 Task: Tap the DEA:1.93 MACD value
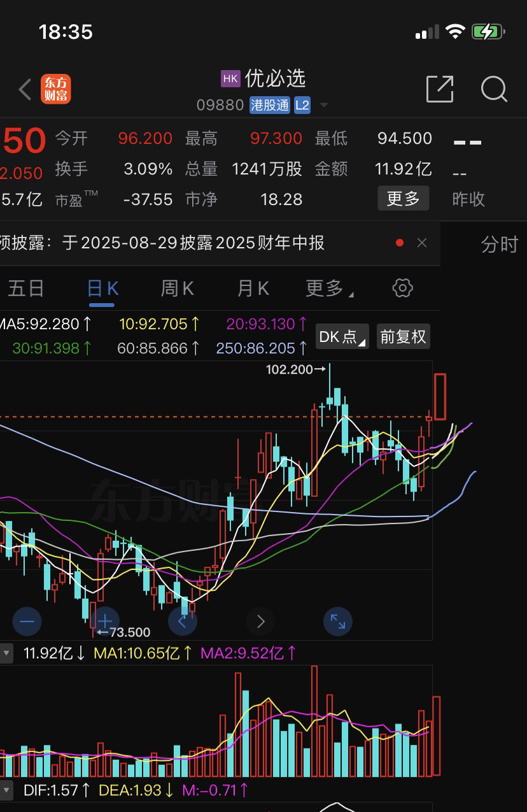tap(137, 791)
